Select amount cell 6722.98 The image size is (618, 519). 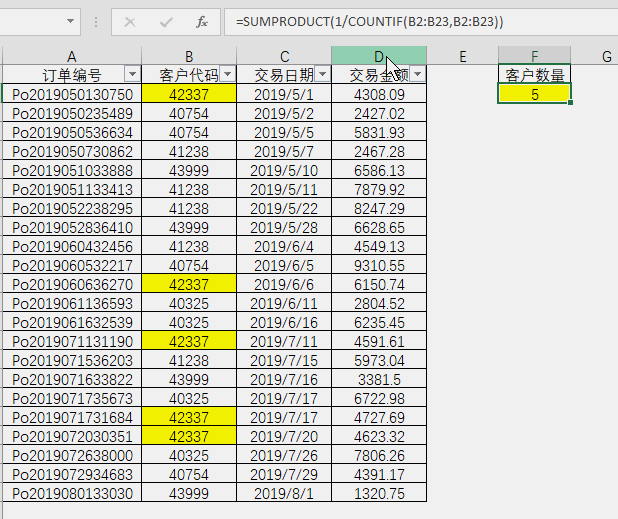tap(379, 398)
